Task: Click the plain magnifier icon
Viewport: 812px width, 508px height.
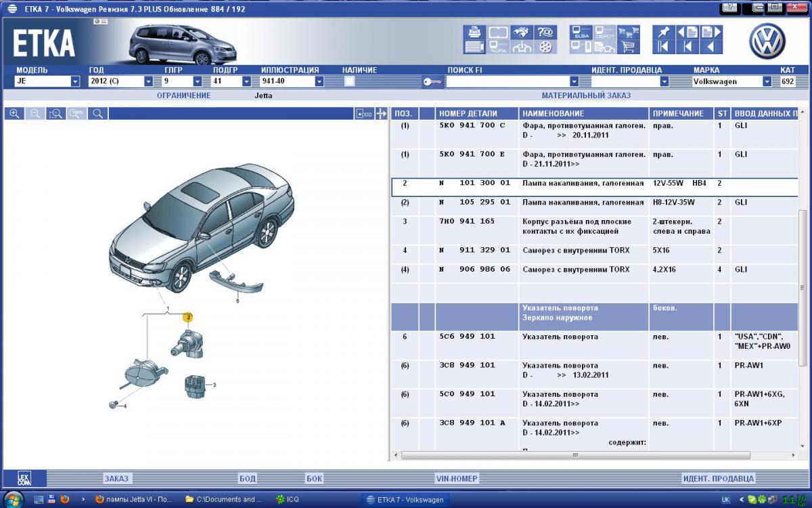Action: pos(98,114)
